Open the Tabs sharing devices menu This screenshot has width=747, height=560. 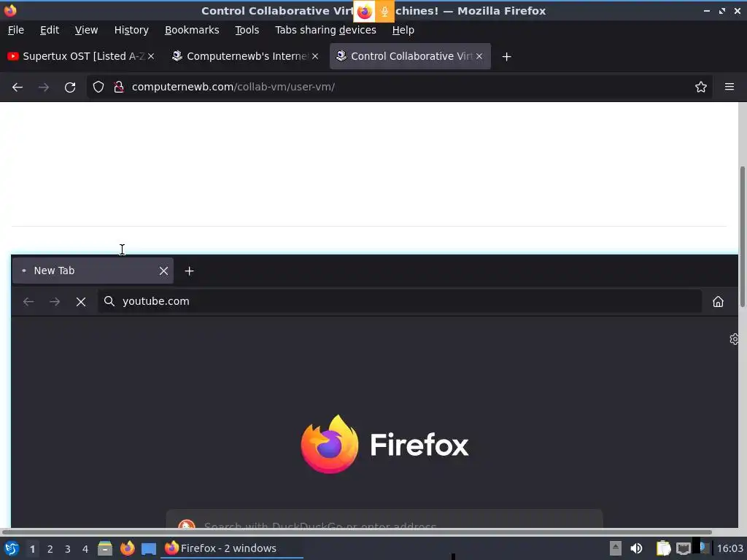pos(326,30)
